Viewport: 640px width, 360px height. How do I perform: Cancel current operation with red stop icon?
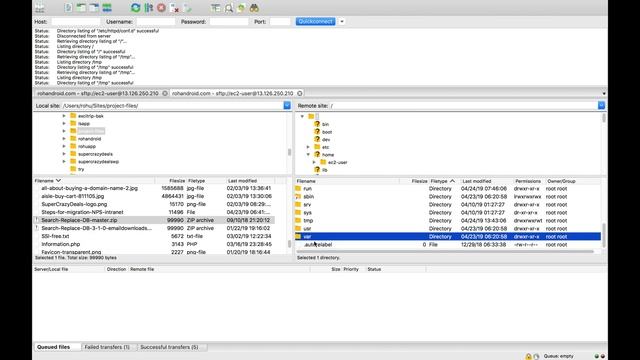coord(161,8)
